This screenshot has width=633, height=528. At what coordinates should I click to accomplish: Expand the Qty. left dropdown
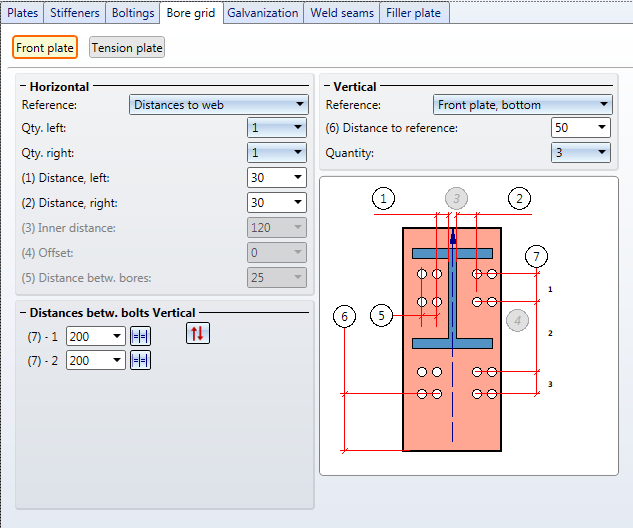(276, 128)
